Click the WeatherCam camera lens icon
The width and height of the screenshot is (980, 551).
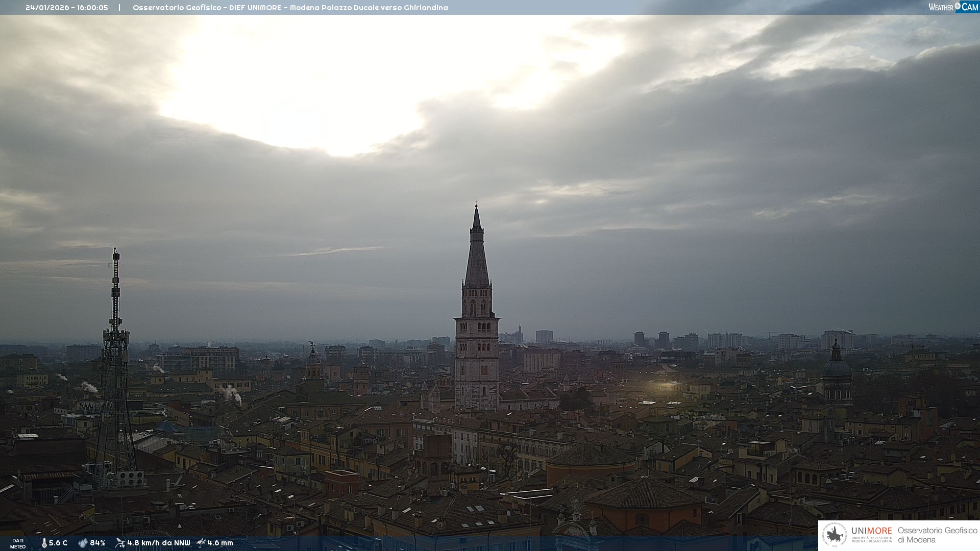(958, 6)
